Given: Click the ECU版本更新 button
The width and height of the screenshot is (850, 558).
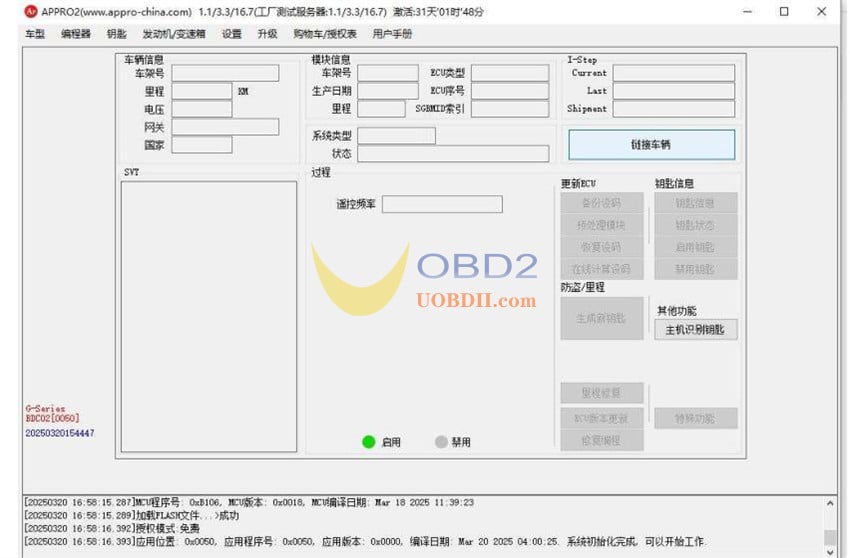Looking at the screenshot, I should 602,418.
